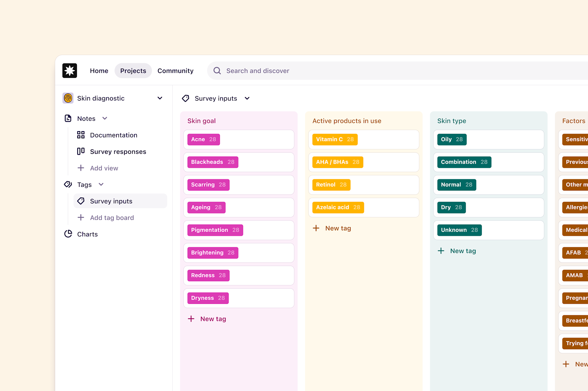Click the Tags section label

tap(84, 185)
